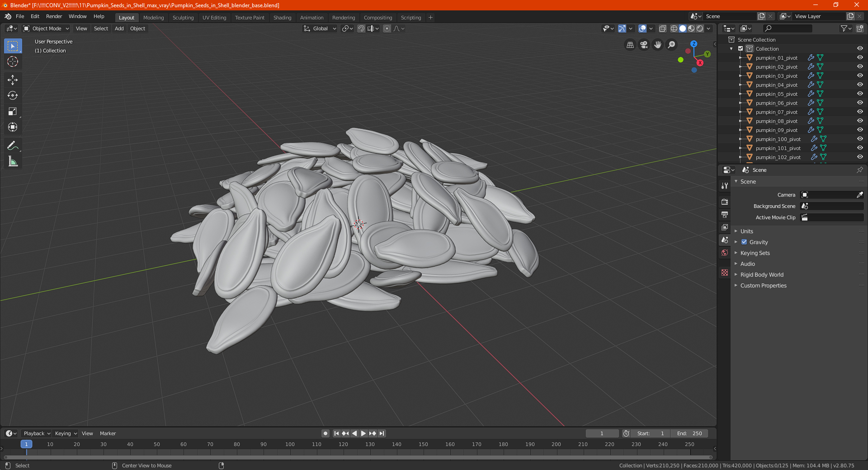
Task: Play the animation forward
Action: [x=363, y=433]
